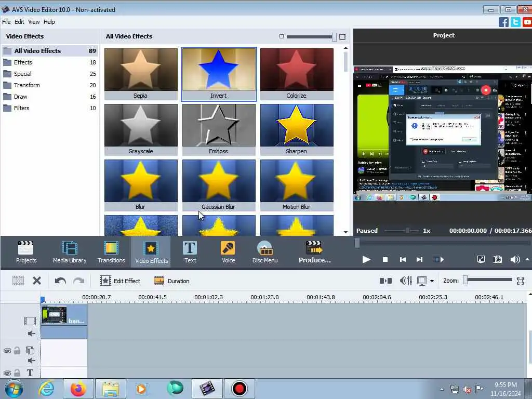Undo the last action

(x=60, y=281)
